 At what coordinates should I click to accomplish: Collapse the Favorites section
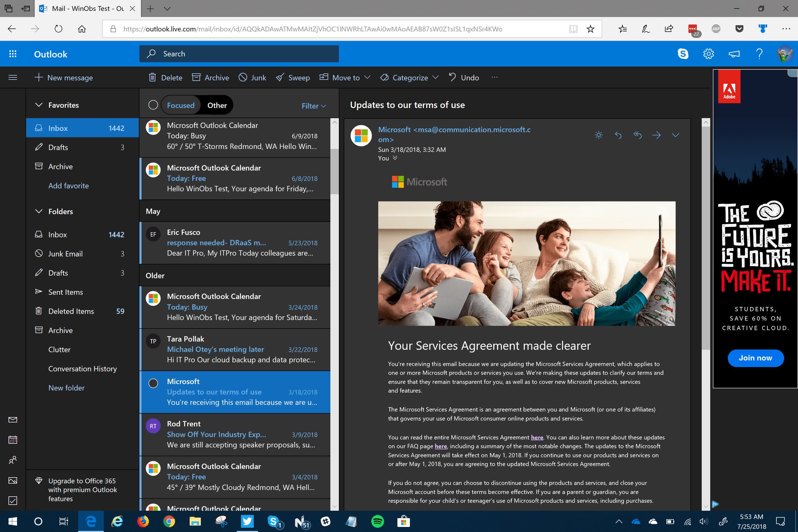(x=39, y=105)
